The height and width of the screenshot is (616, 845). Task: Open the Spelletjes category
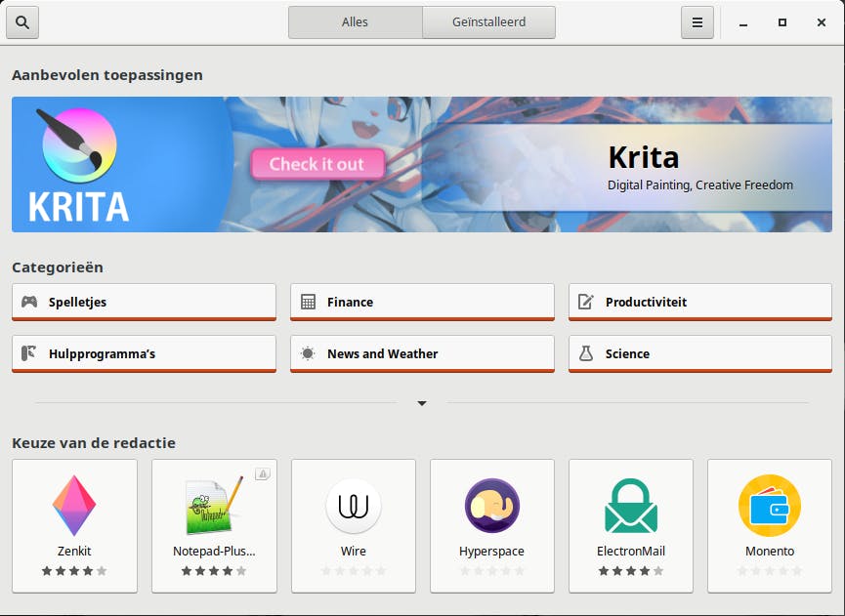pyautogui.click(x=144, y=302)
